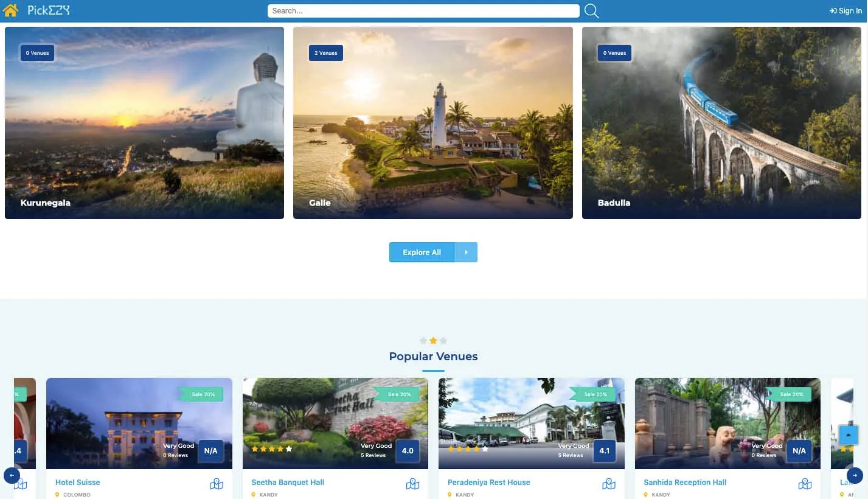868x499 pixels.
Task: Click the Popular Venues heading
Action: point(433,357)
